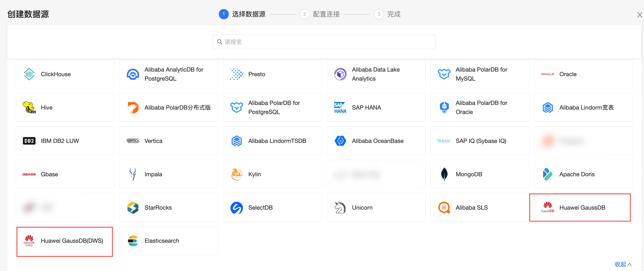644x271 pixels.
Task: Choose the OceanBase hexagon icon
Action: tap(340, 141)
